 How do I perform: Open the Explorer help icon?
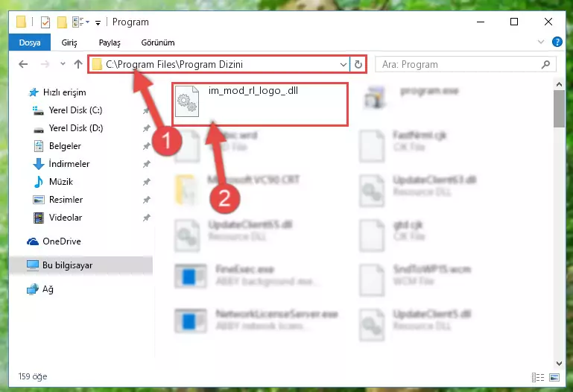(x=557, y=42)
